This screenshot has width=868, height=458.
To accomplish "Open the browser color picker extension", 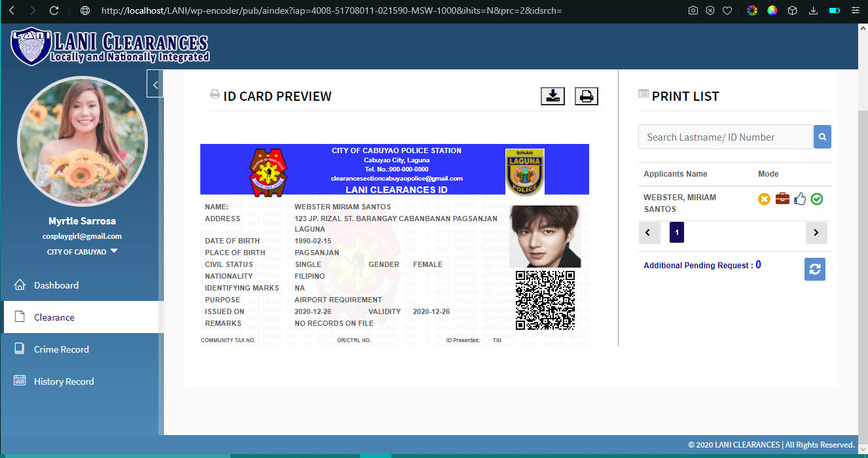I will coord(752,10).
